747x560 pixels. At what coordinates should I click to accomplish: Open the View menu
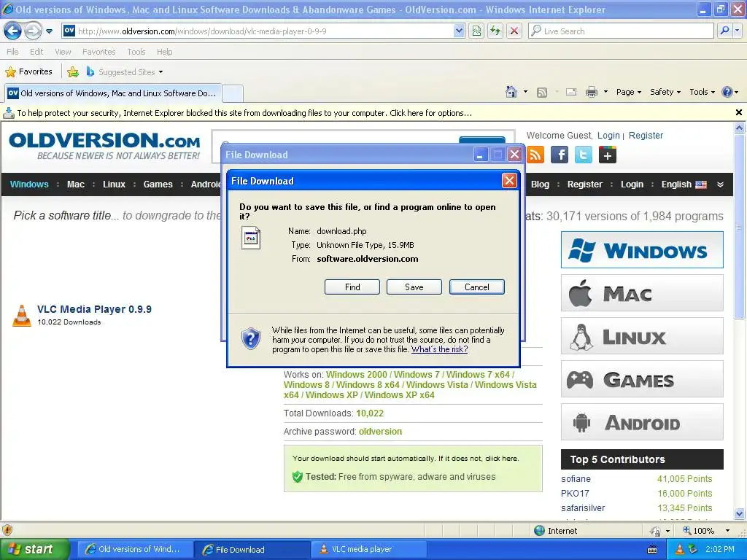pyautogui.click(x=63, y=52)
